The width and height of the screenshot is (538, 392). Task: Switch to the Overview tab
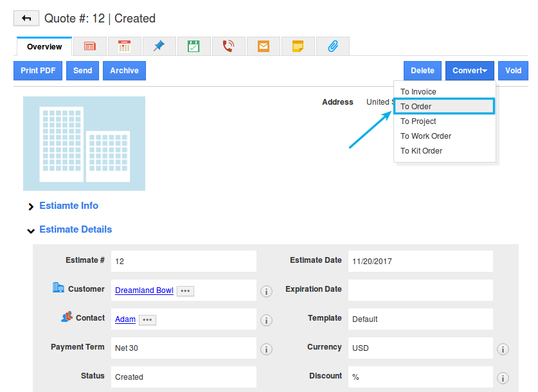click(44, 47)
